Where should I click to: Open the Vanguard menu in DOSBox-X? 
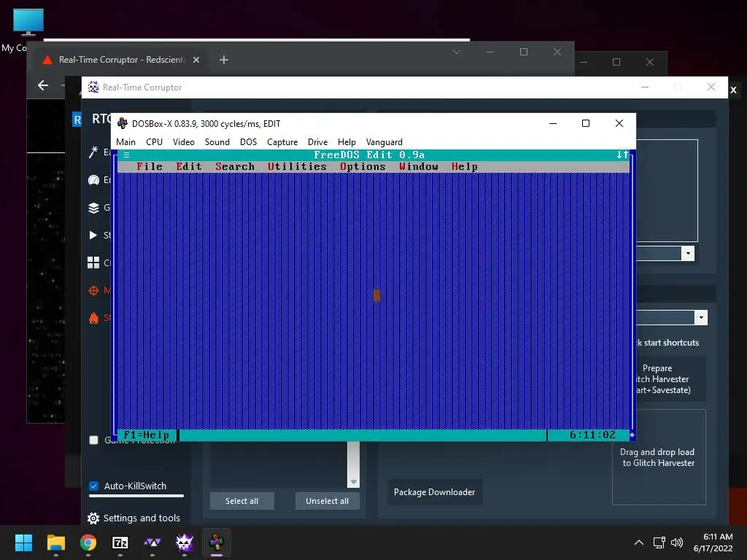pos(384,142)
